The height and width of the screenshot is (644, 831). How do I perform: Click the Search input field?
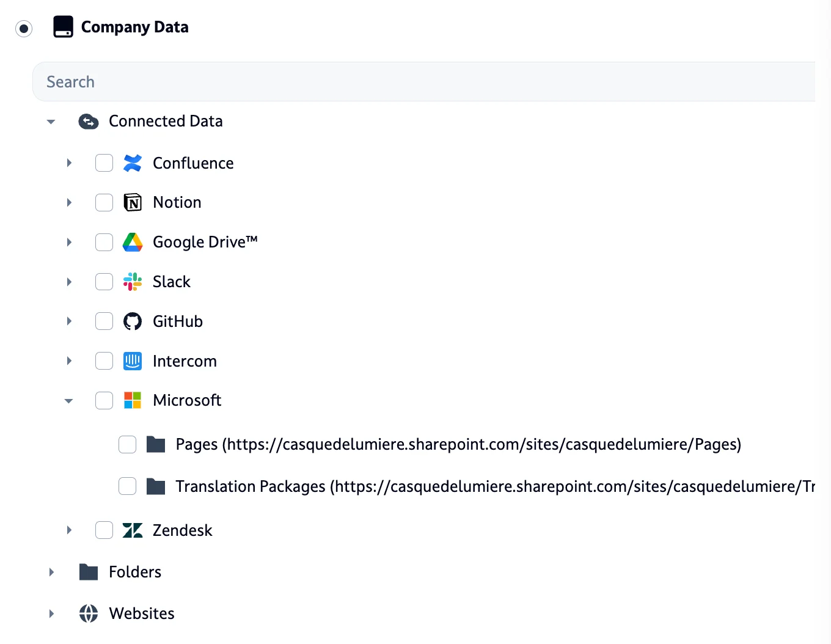click(x=244, y=81)
